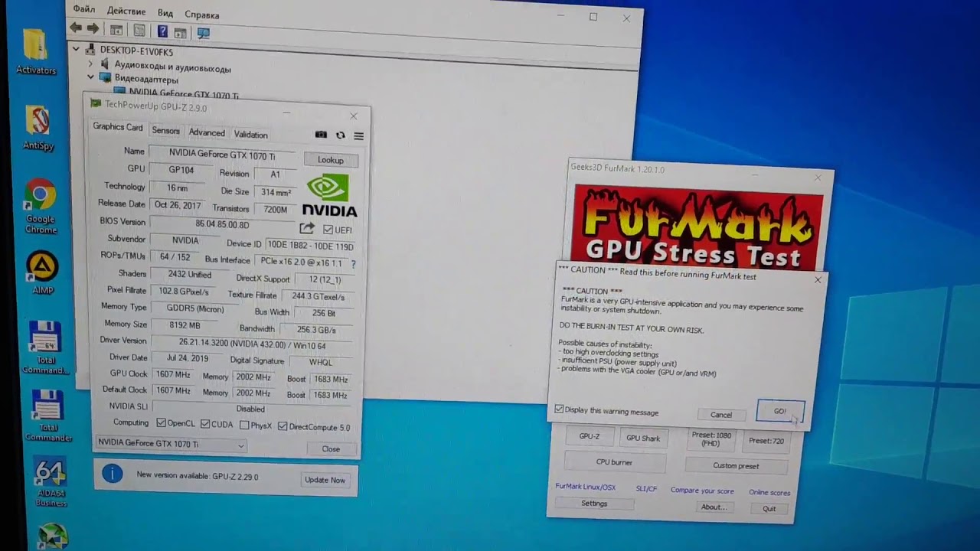Viewport: 980px width, 551px height.
Task: Toggle the CUDA checkbox
Action: pos(205,424)
